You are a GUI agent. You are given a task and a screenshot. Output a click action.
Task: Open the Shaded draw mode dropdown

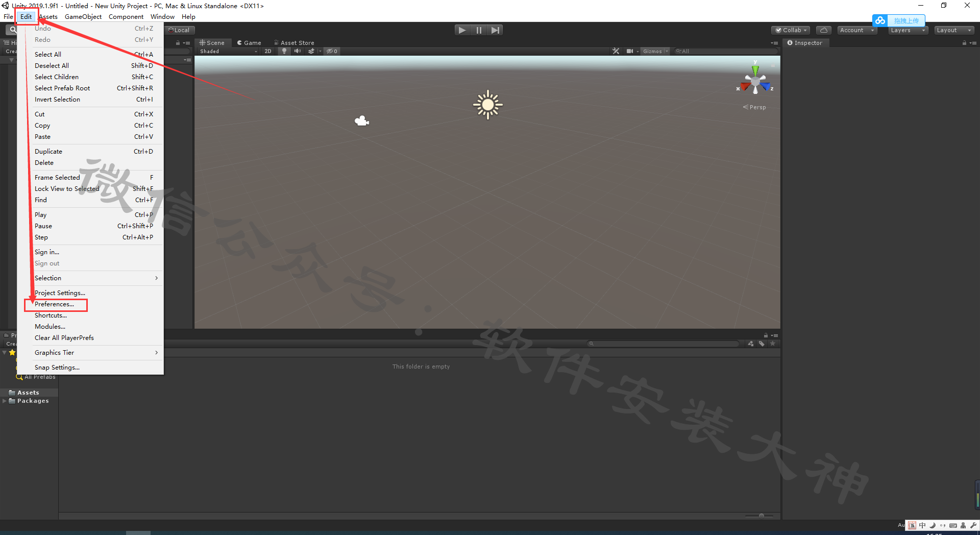click(229, 51)
